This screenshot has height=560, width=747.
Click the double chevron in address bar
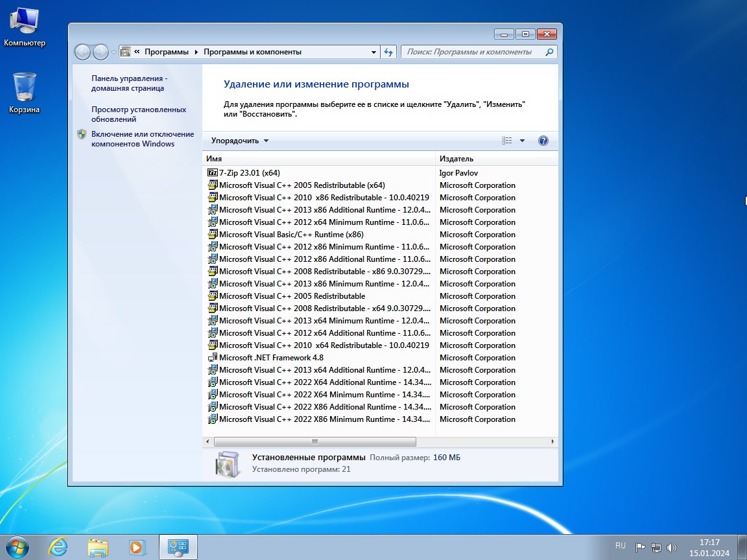point(137,52)
